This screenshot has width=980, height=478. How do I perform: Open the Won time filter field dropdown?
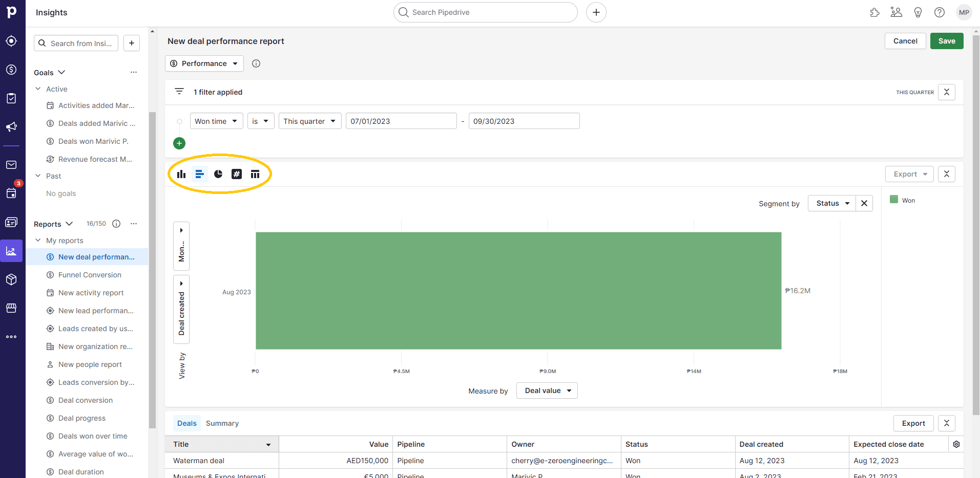coord(217,121)
